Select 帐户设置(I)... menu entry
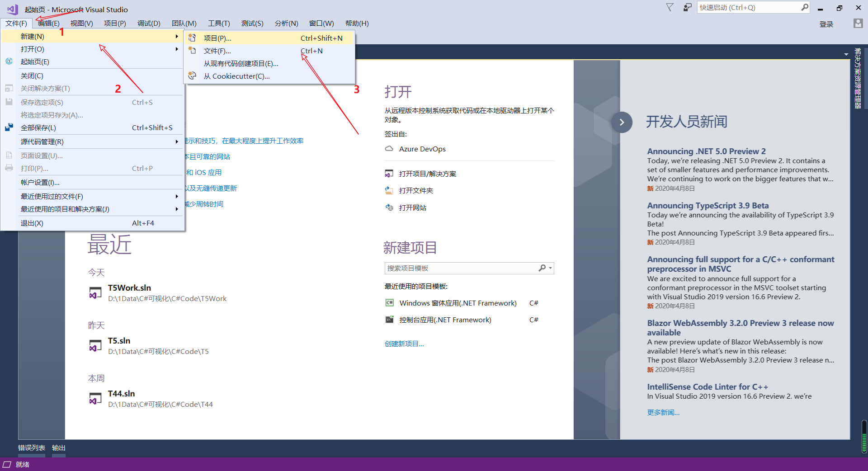Viewport: 868px width, 471px height. (x=92, y=182)
